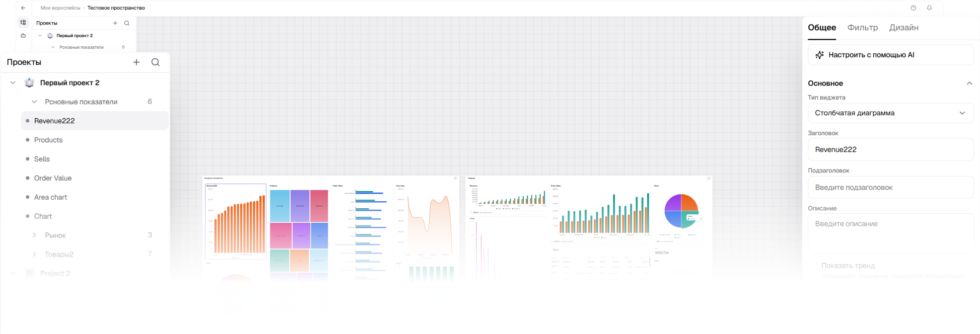Open the Тип виджета dropdown
This screenshot has height=334, width=980.
[x=890, y=113]
